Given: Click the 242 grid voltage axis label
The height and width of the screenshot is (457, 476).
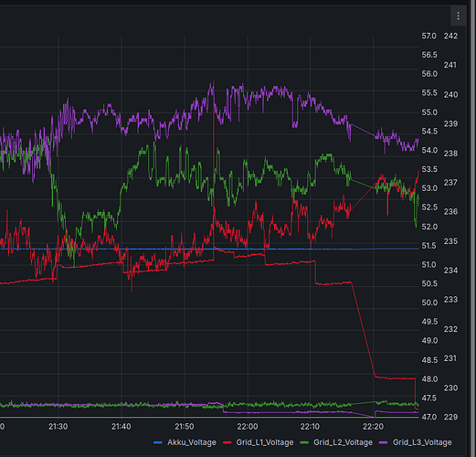Looking at the screenshot, I should point(450,36).
